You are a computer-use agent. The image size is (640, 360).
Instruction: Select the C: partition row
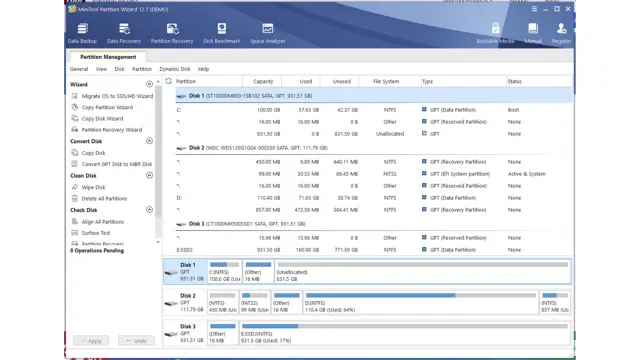click(373, 110)
